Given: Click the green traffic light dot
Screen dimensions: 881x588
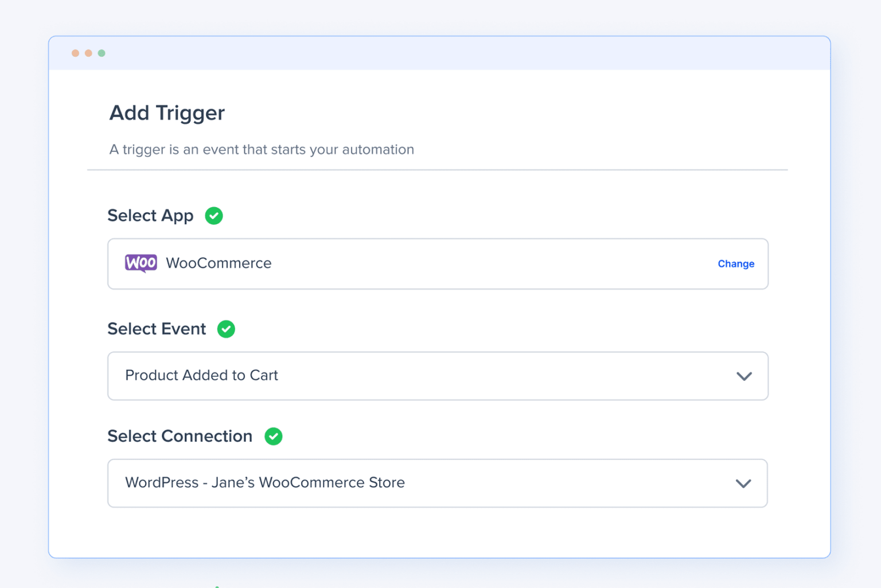Looking at the screenshot, I should click(102, 53).
